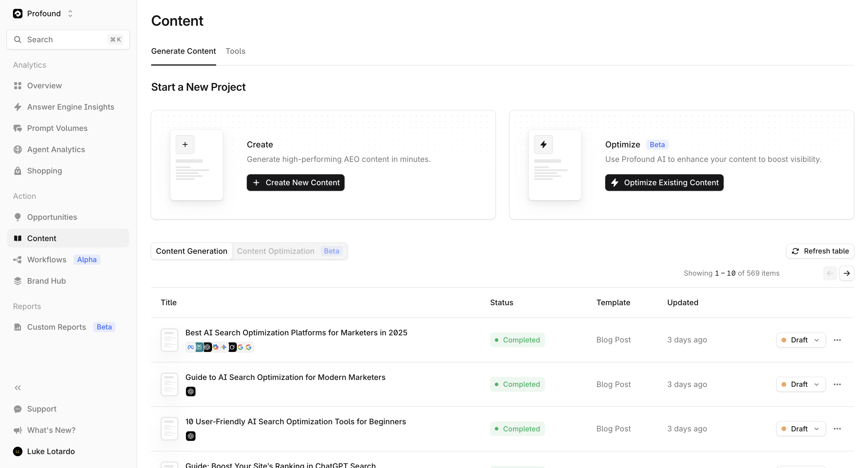
Task: Open Overview in the sidebar
Action: point(68,86)
